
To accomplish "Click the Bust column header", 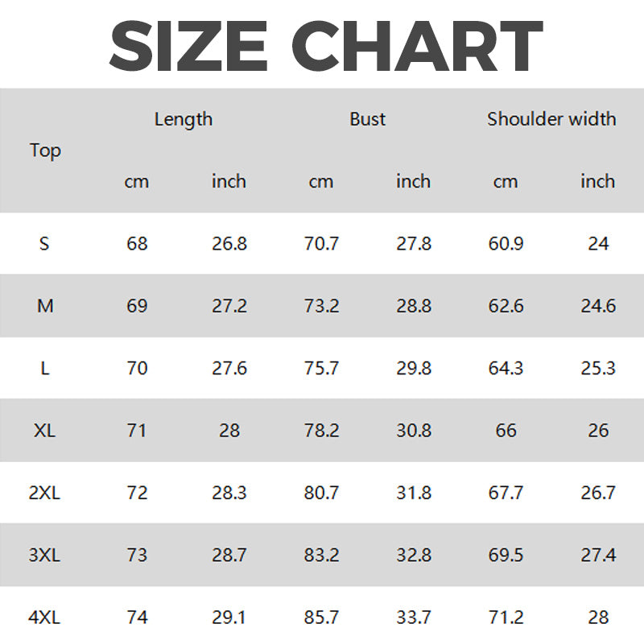I will tap(368, 119).
